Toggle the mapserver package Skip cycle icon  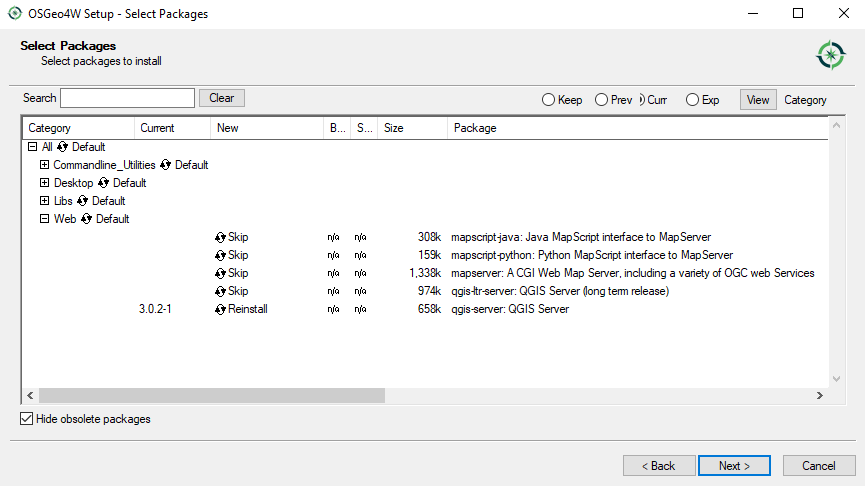220,273
